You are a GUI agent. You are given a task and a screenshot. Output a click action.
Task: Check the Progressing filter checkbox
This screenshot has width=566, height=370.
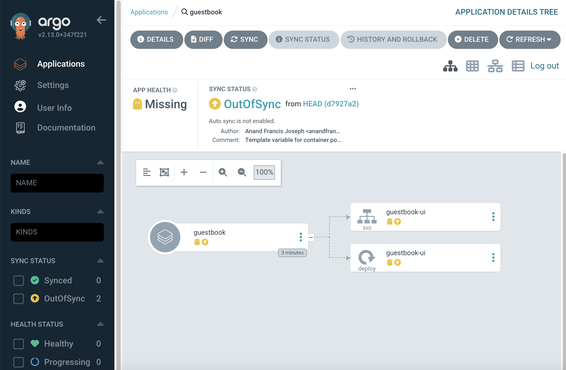click(18, 362)
